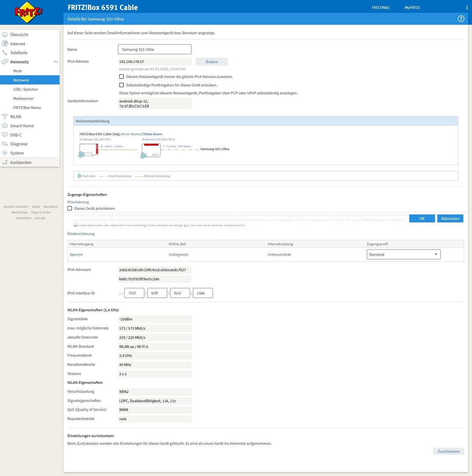Click the Telefonie phone icon

click(5, 53)
